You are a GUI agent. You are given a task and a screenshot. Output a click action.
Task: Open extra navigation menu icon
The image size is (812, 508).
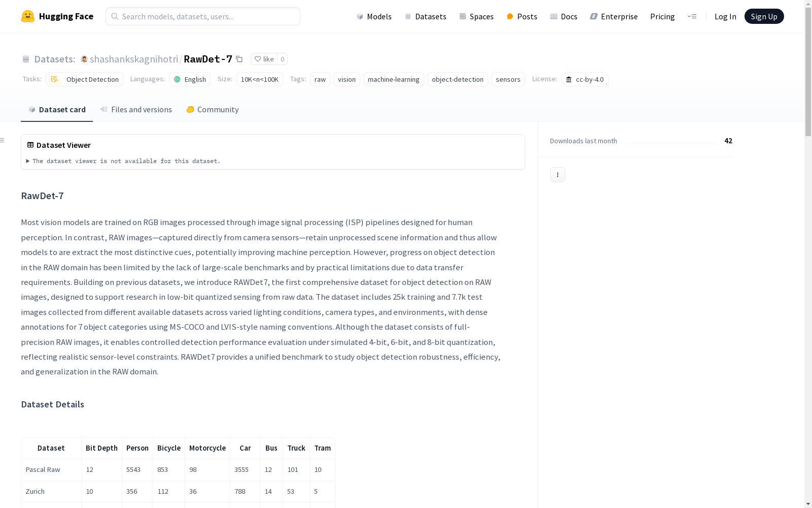click(x=692, y=16)
